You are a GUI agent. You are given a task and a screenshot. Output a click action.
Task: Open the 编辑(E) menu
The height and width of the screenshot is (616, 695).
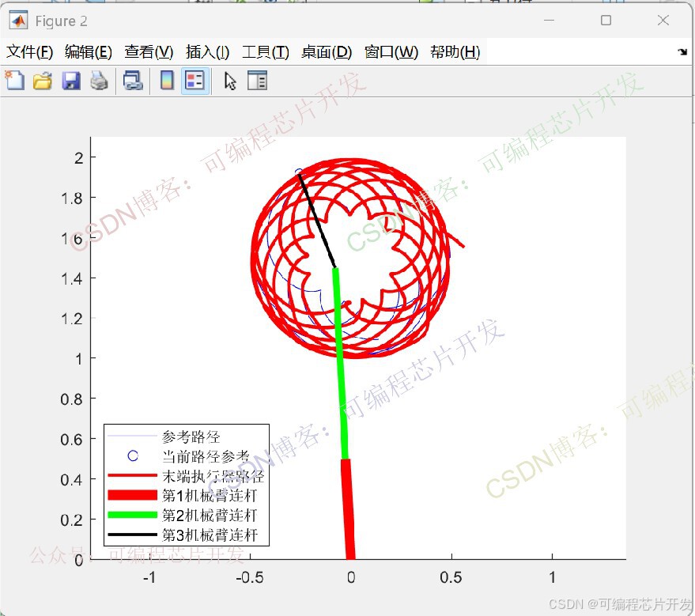click(x=89, y=52)
